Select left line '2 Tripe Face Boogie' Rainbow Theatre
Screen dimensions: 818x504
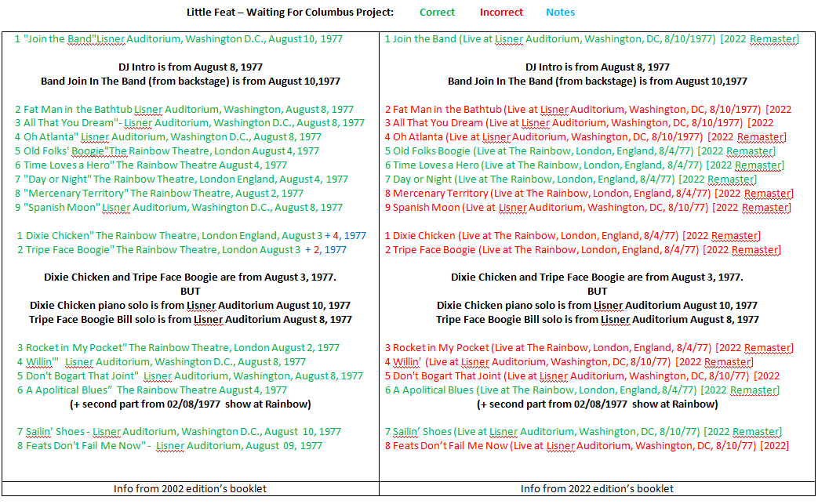181,250
